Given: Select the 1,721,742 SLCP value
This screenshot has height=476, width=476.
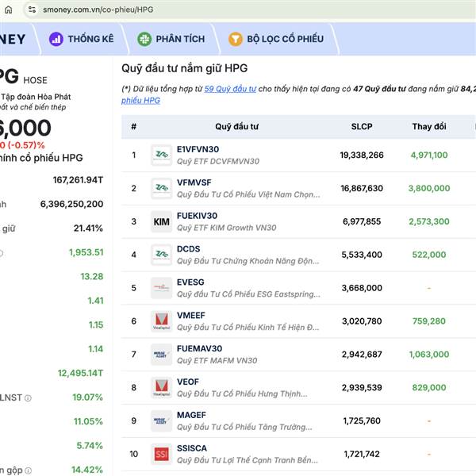Looking at the screenshot, I should 362,454.
